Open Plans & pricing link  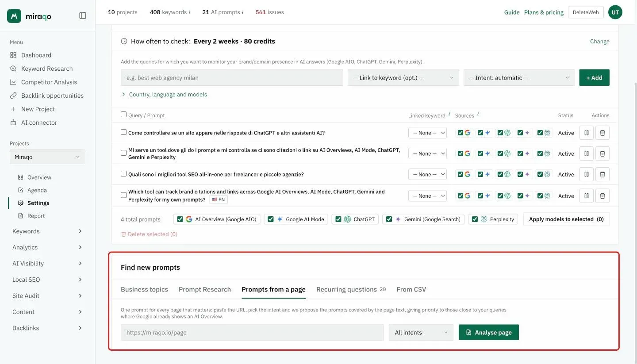pos(544,12)
